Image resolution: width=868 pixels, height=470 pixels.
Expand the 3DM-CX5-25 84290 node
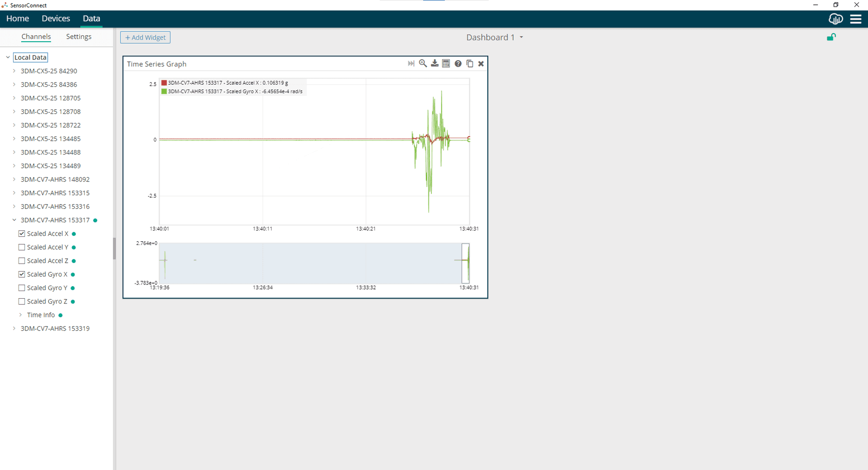[14, 70]
